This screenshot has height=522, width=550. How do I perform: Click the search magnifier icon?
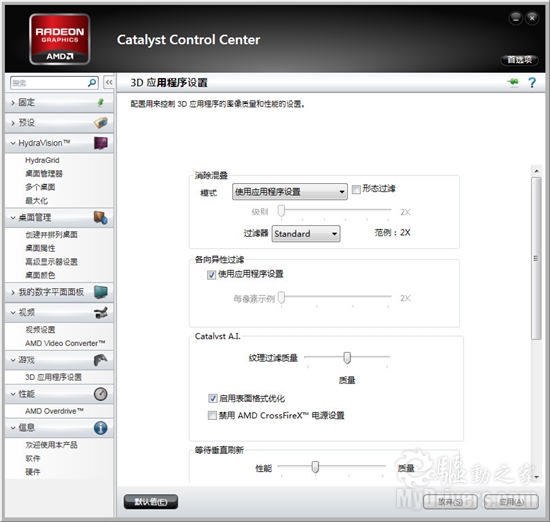point(92,83)
